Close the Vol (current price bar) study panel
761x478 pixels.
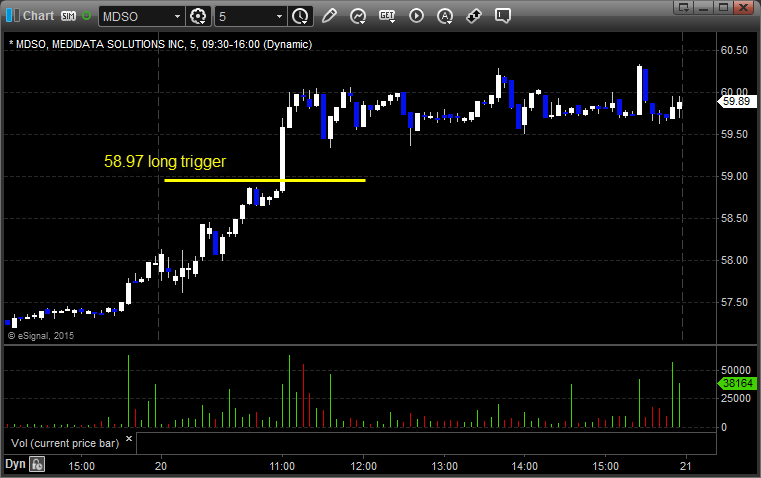point(129,439)
